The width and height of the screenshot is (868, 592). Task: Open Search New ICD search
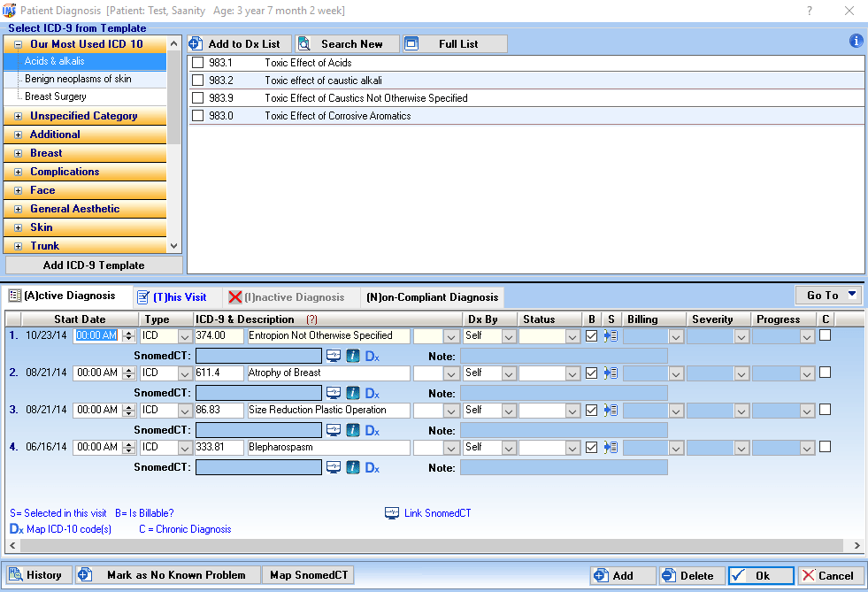(x=347, y=43)
